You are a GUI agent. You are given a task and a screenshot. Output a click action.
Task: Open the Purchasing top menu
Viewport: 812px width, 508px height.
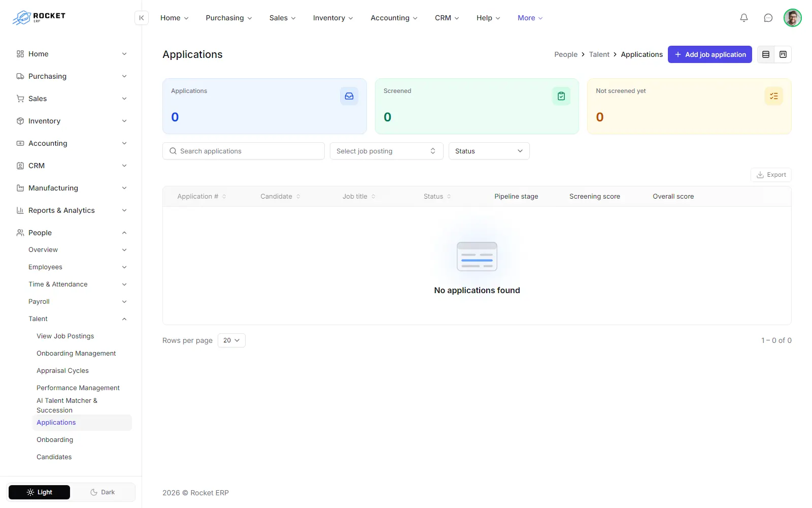pos(228,18)
